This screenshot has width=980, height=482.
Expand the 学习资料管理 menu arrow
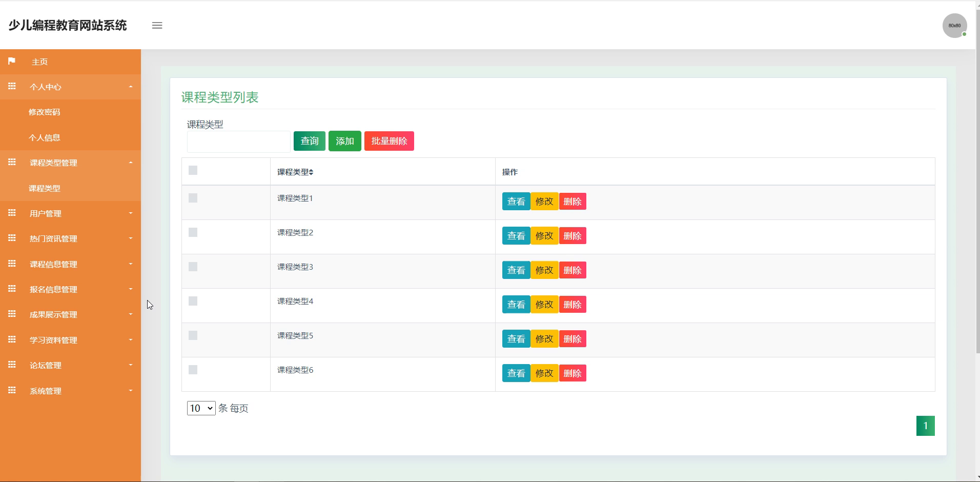(131, 340)
